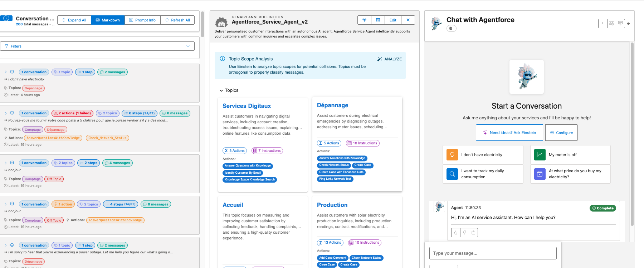This screenshot has width=644, height=268.
Task: Select the "My meter is off" suggestion
Action: tap(570, 155)
